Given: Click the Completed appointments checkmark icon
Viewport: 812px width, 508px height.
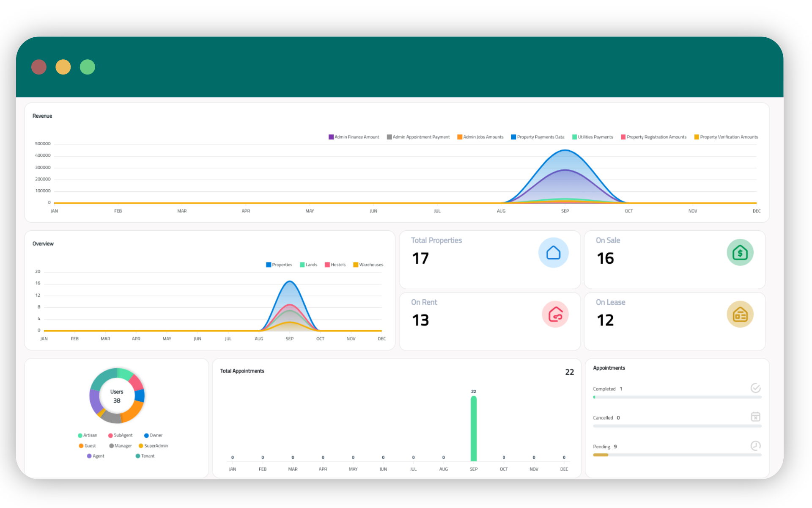Looking at the screenshot, I should [755, 388].
